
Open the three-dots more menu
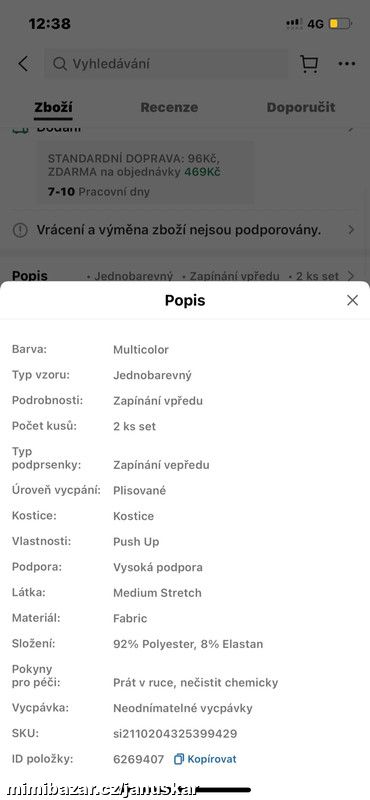347,64
